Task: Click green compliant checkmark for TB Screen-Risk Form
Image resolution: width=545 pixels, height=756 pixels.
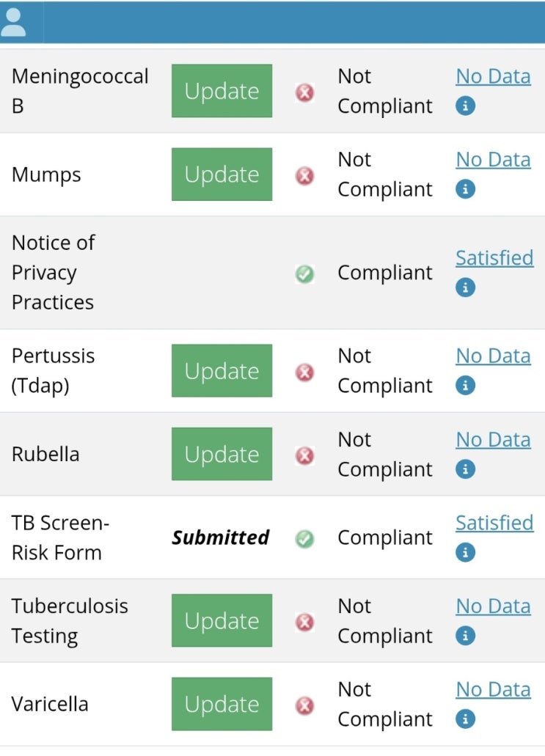Action: point(304,539)
